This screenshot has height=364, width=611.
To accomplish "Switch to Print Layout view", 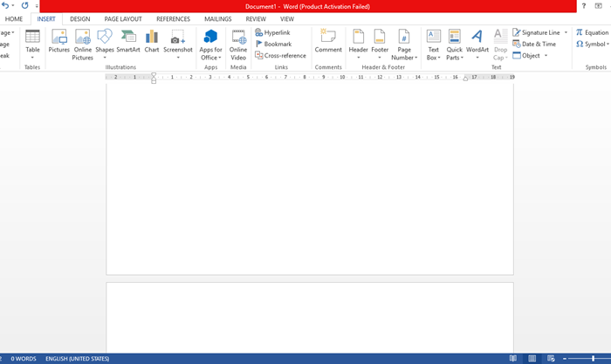I will pyautogui.click(x=532, y=359).
